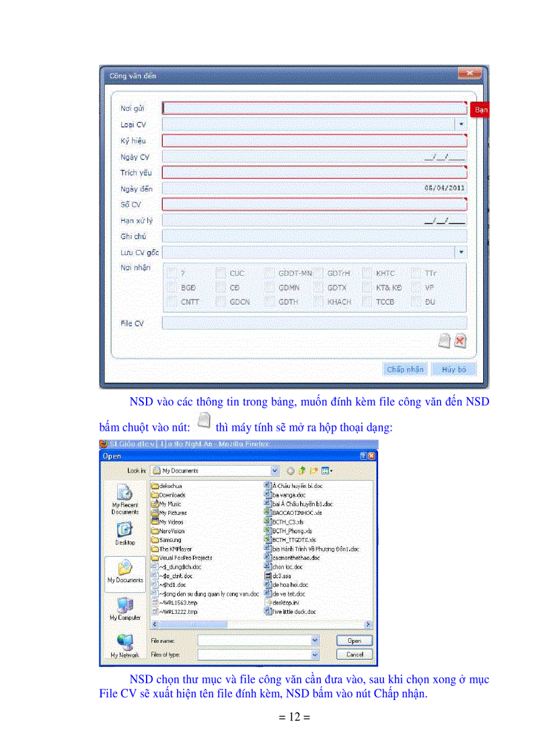Tick the KHTC recipient checkbox
This screenshot has width=549, height=756.
point(367,273)
